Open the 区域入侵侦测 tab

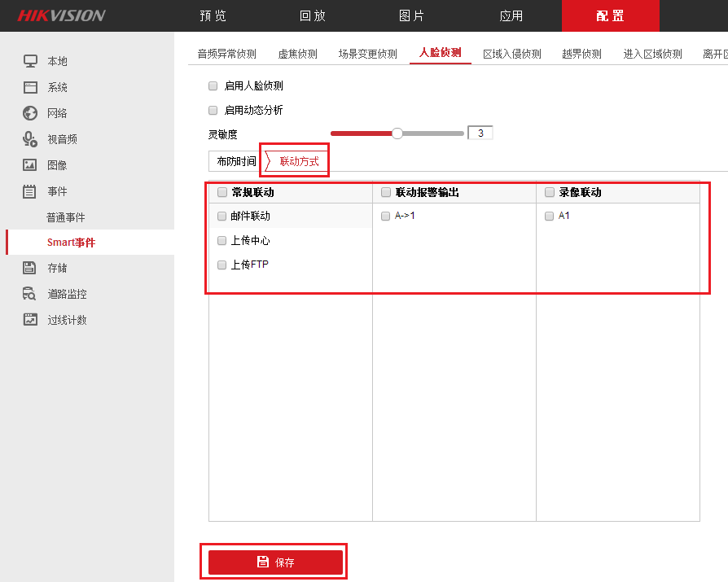click(x=511, y=49)
